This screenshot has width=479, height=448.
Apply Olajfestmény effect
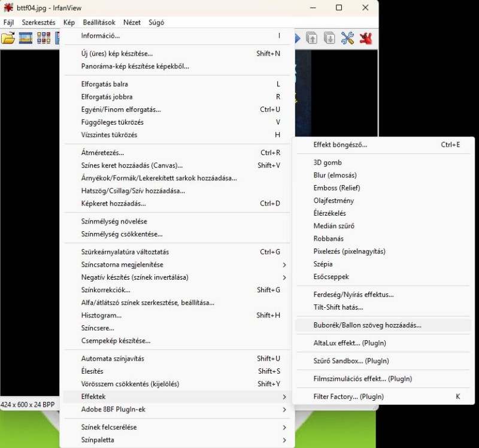coord(383,201)
